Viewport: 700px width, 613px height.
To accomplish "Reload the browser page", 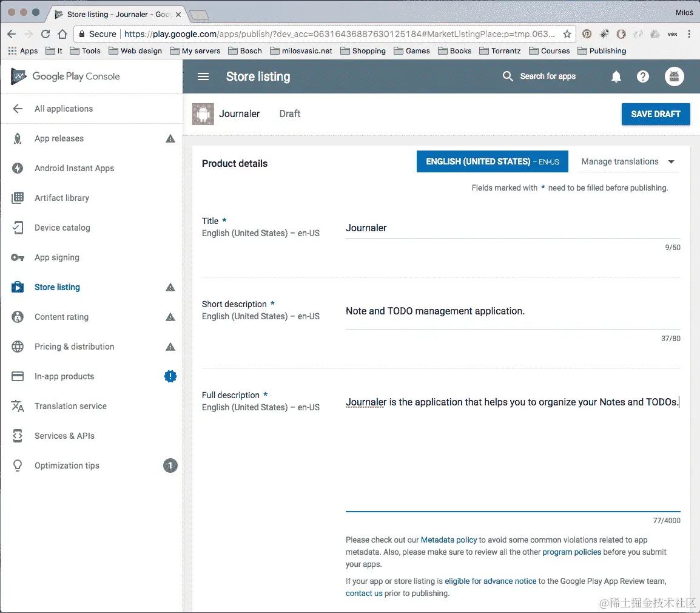I will click(x=45, y=34).
